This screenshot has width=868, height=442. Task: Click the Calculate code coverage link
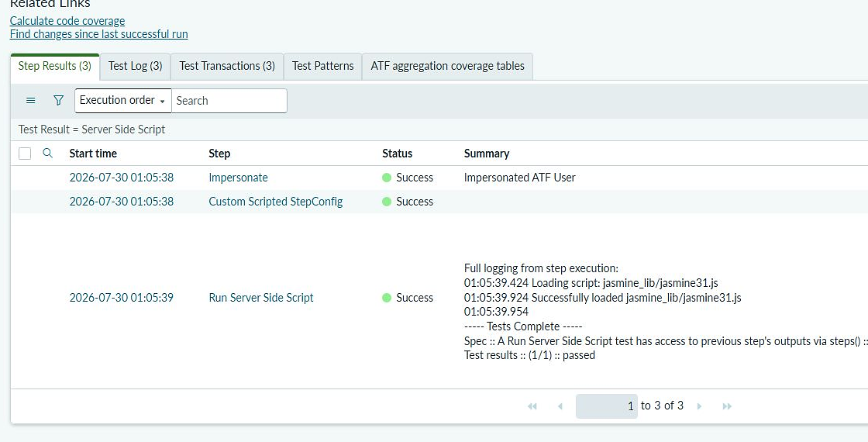[x=67, y=21]
